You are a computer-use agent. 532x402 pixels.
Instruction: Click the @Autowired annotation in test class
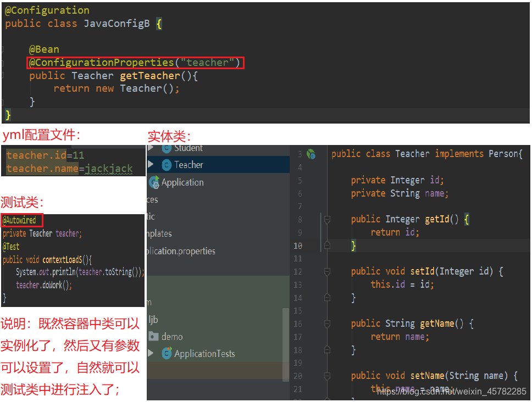19,220
